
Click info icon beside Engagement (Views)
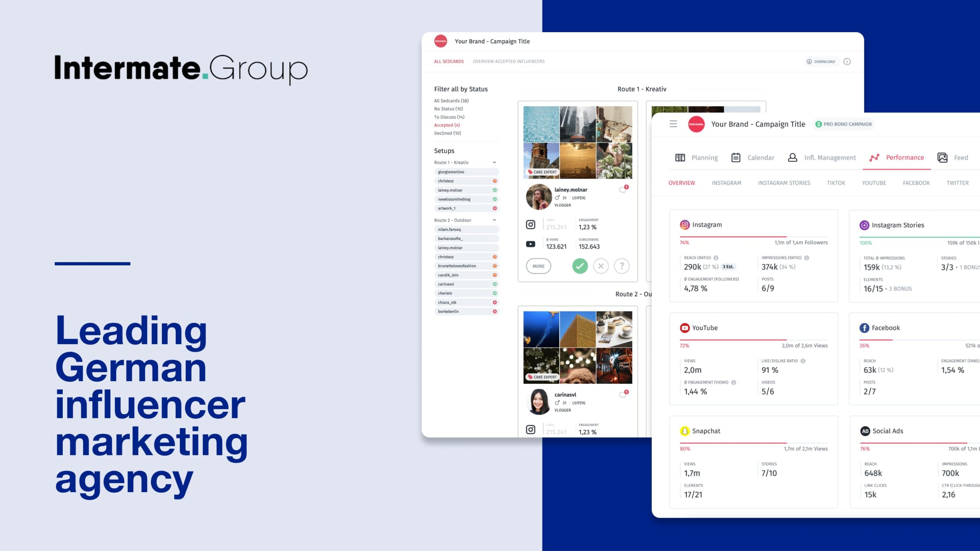click(733, 383)
